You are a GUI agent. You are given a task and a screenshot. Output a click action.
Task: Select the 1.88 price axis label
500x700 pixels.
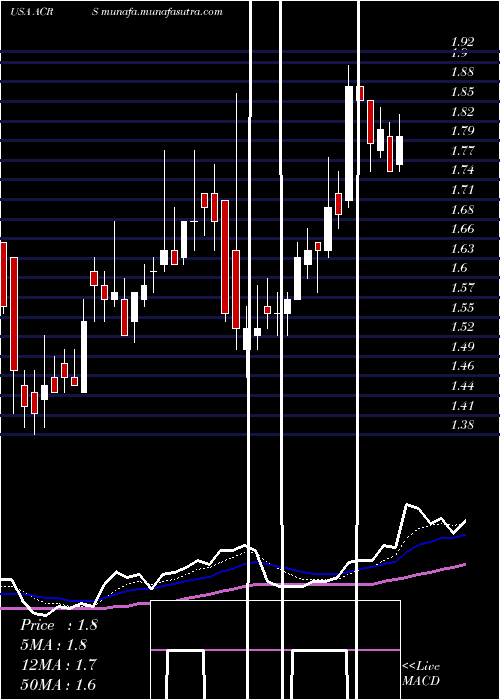click(462, 72)
